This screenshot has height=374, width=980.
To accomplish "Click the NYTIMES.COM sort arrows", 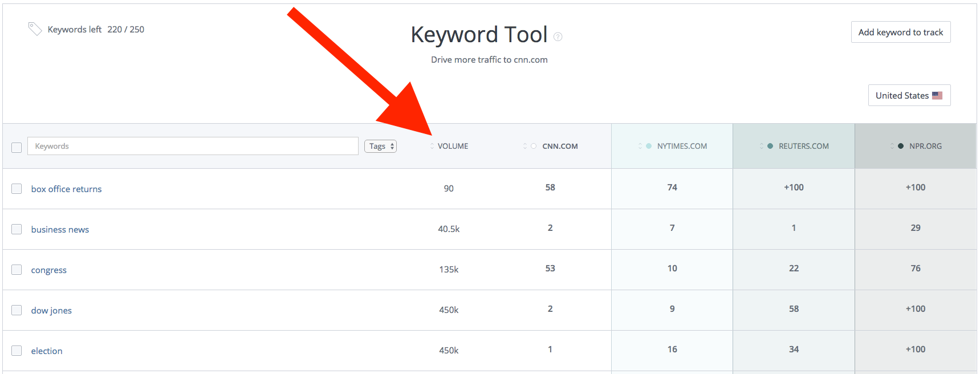I will pos(640,146).
